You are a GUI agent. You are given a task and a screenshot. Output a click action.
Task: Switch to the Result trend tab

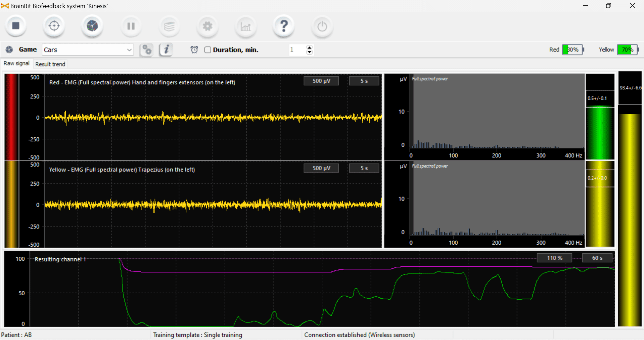click(x=50, y=64)
